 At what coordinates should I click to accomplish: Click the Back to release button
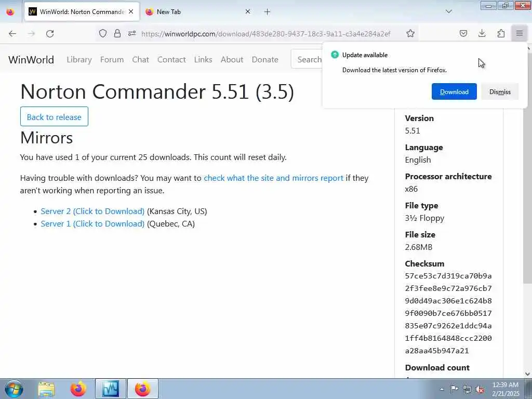(x=54, y=117)
